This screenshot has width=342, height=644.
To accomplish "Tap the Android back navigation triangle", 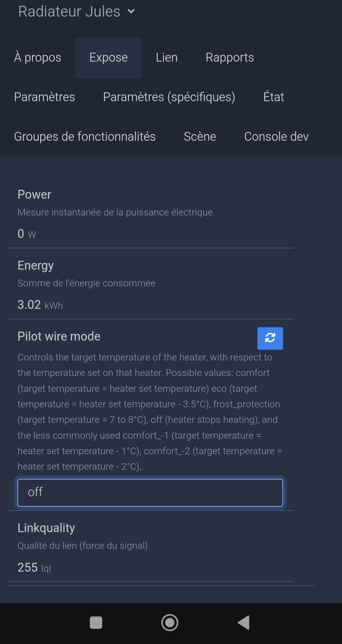I will tap(244, 622).
